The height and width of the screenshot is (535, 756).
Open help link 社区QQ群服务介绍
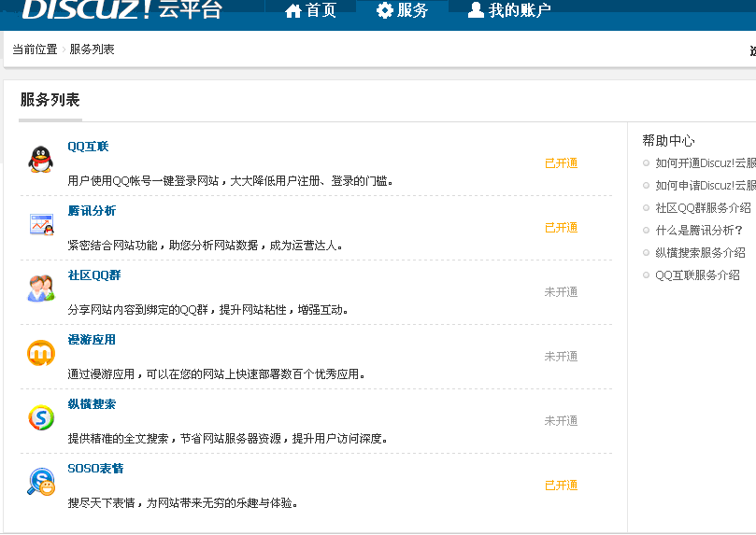(x=703, y=208)
